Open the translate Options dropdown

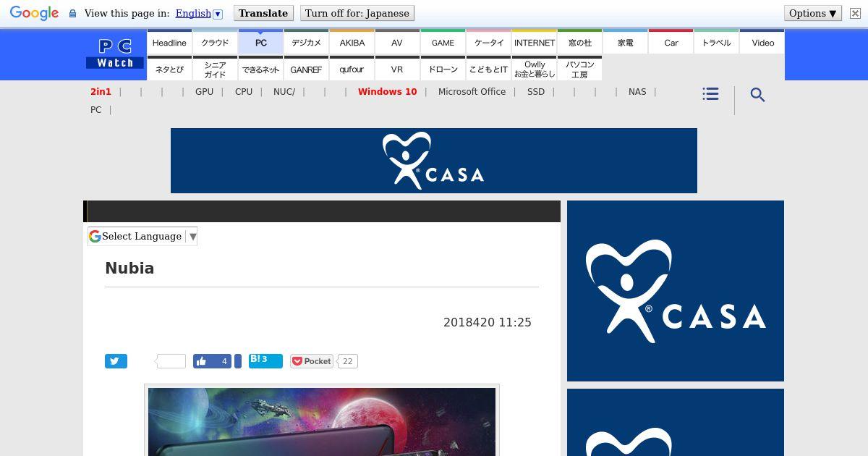813,13
